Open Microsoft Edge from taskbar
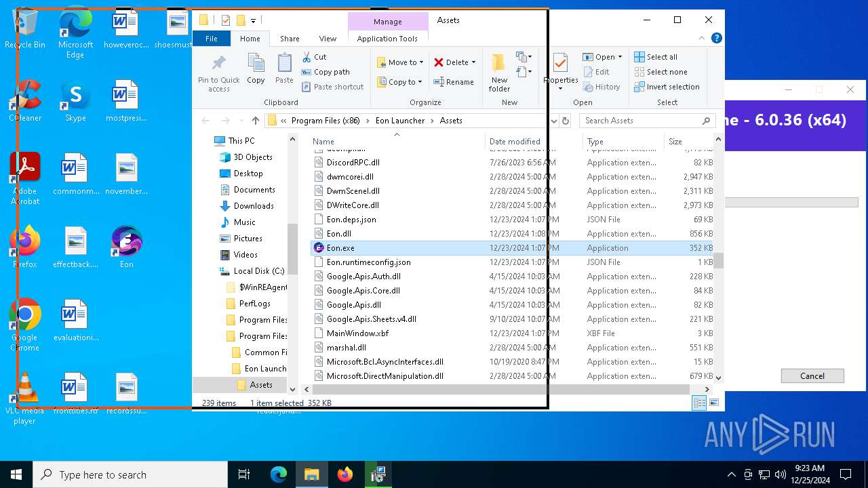Viewport: 868px width, 488px height. click(x=279, y=474)
